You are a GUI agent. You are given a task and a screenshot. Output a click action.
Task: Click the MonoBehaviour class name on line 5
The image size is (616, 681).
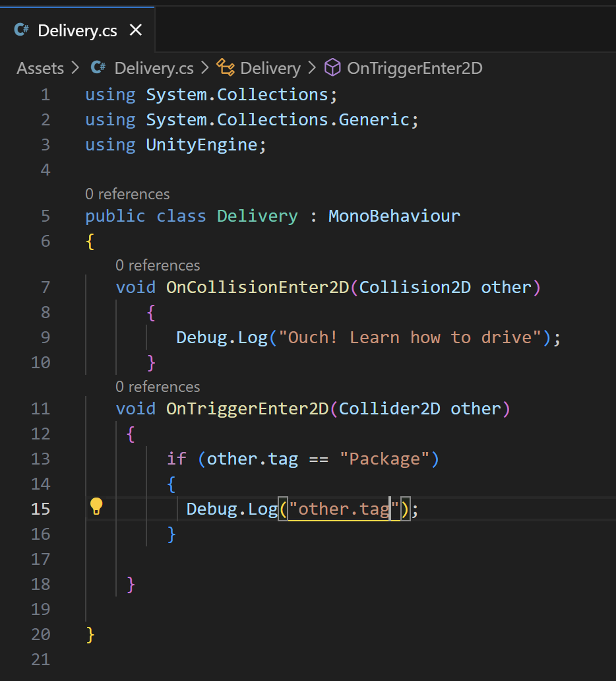394,216
